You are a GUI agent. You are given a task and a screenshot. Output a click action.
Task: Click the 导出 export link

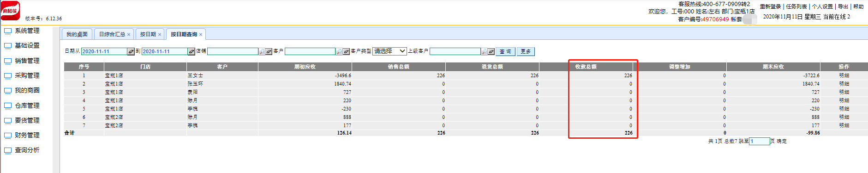[x=843, y=6]
